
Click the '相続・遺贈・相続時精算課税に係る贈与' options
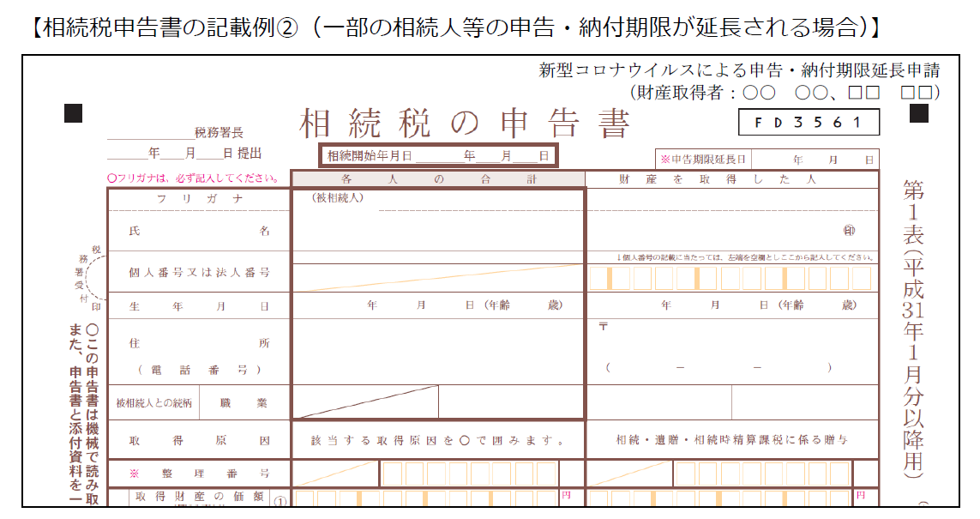[x=732, y=440]
